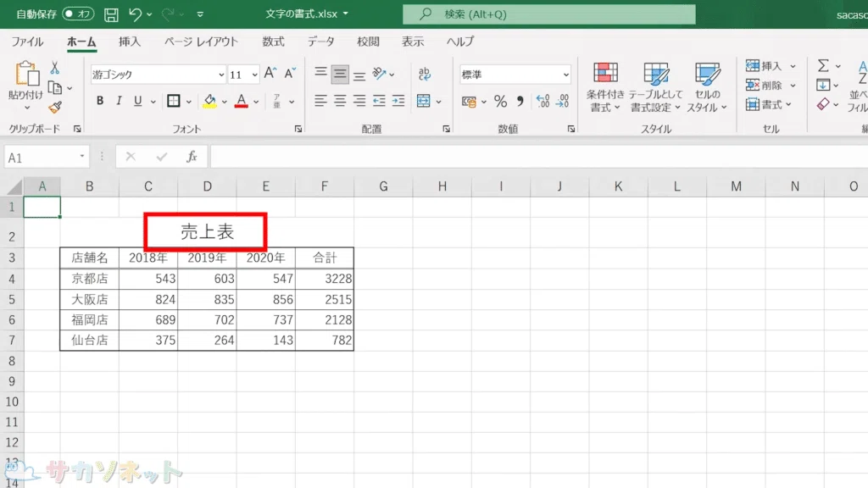Open the font color dropdown arrow
The height and width of the screenshot is (488, 868).
(256, 102)
